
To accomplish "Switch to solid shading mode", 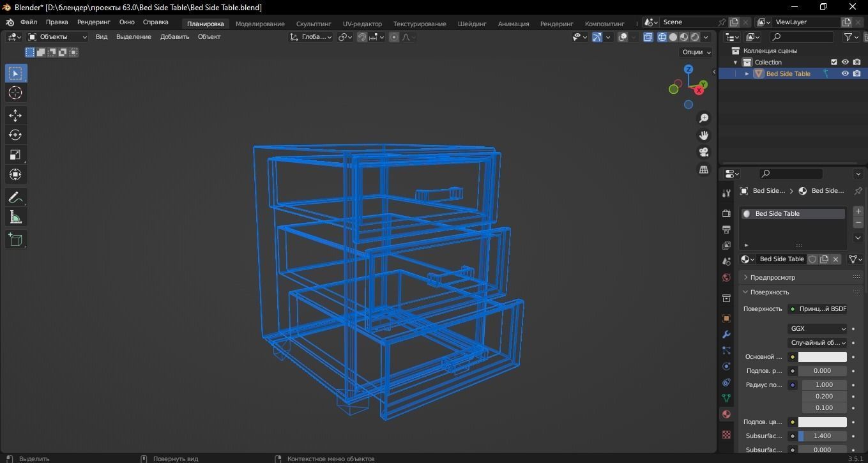I will [673, 37].
